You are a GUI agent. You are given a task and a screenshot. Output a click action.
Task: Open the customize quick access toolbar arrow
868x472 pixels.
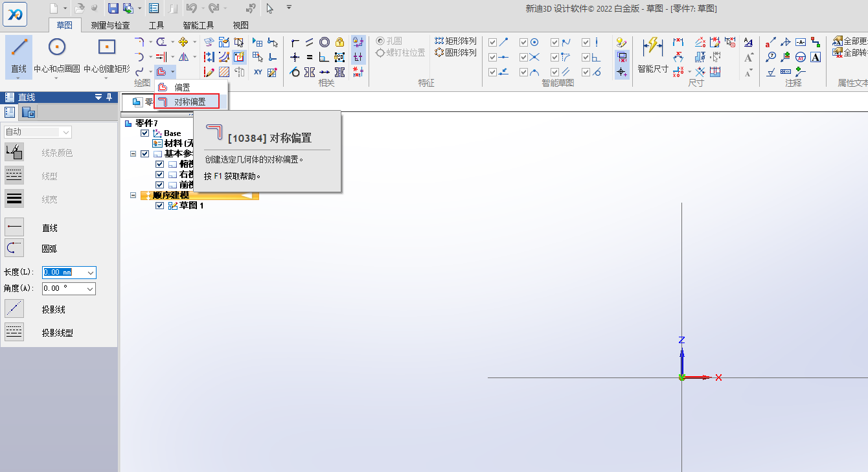pos(289,7)
